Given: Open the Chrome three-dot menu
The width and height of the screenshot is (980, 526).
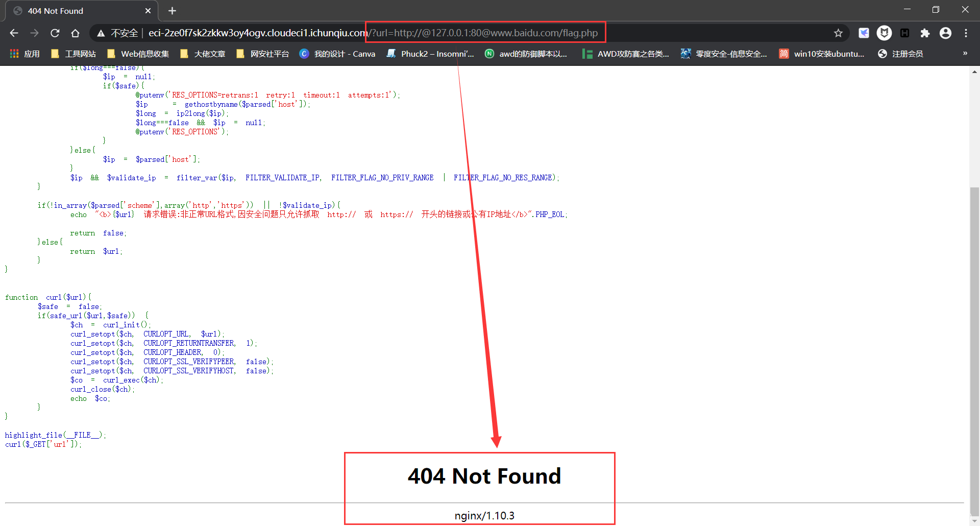Looking at the screenshot, I should (x=966, y=33).
